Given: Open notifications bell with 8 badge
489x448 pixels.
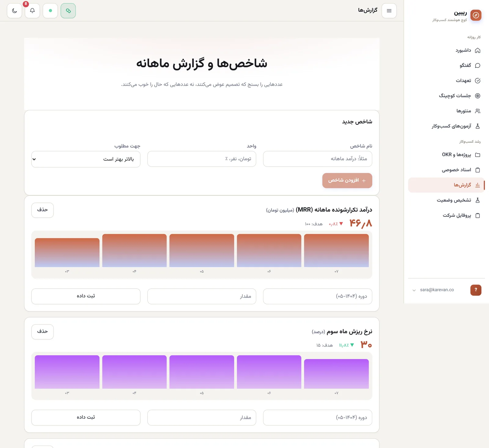Looking at the screenshot, I should [x=32, y=11].
